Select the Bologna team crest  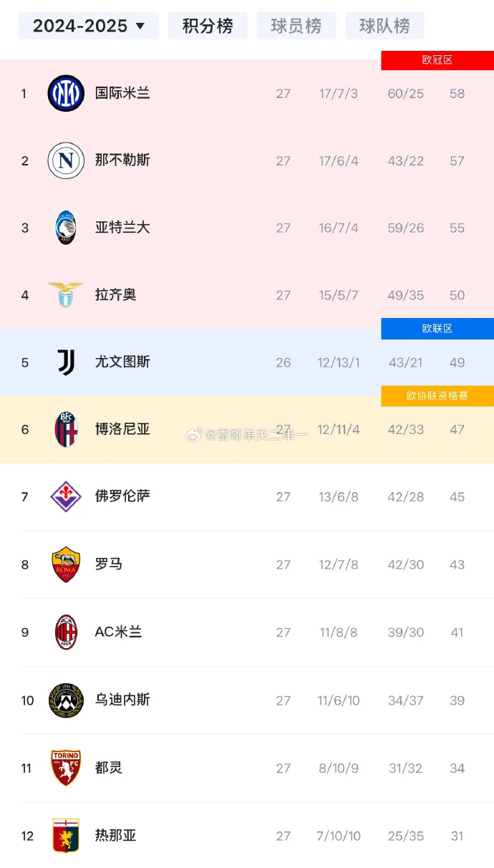pos(66,430)
